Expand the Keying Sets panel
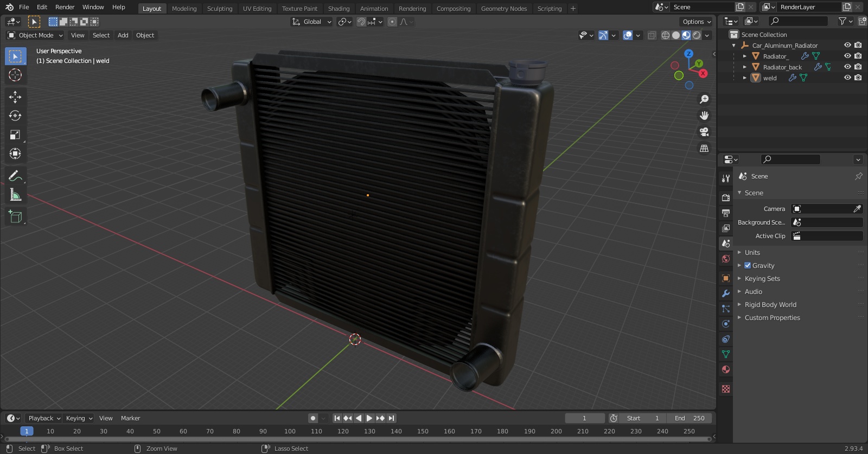Screen dimensions: 868x454 point(762,279)
